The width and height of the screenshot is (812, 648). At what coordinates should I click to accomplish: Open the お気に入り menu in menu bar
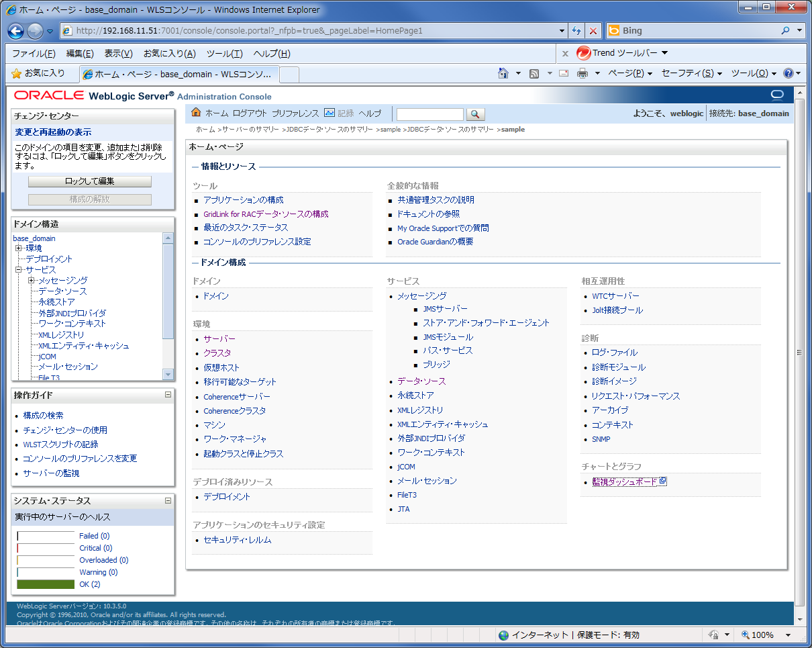(x=170, y=54)
